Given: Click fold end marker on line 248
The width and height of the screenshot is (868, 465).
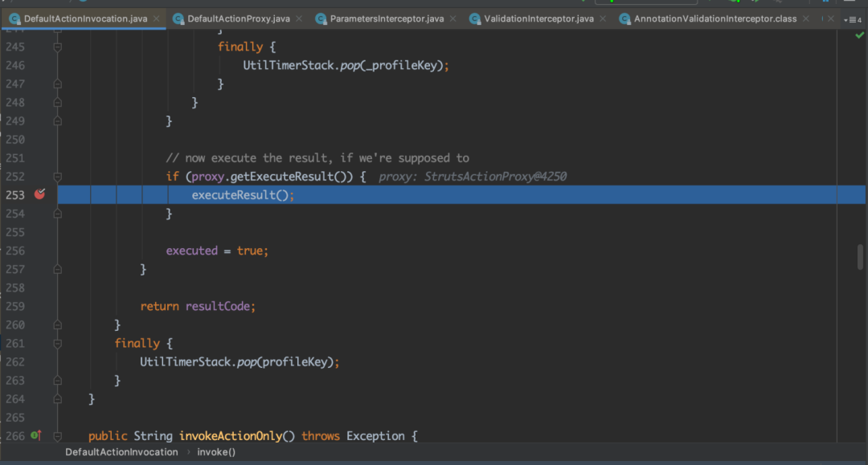Looking at the screenshot, I should pyautogui.click(x=58, y=103).
